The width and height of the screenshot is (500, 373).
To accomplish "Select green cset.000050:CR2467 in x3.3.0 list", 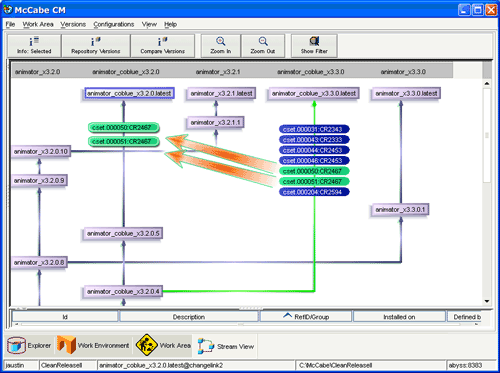I will tap(314, 171).
